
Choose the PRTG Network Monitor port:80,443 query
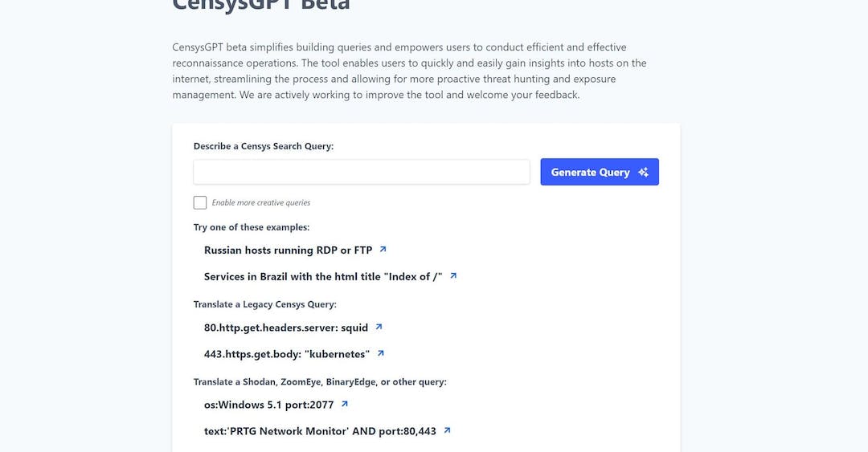(x=320, y=431)
